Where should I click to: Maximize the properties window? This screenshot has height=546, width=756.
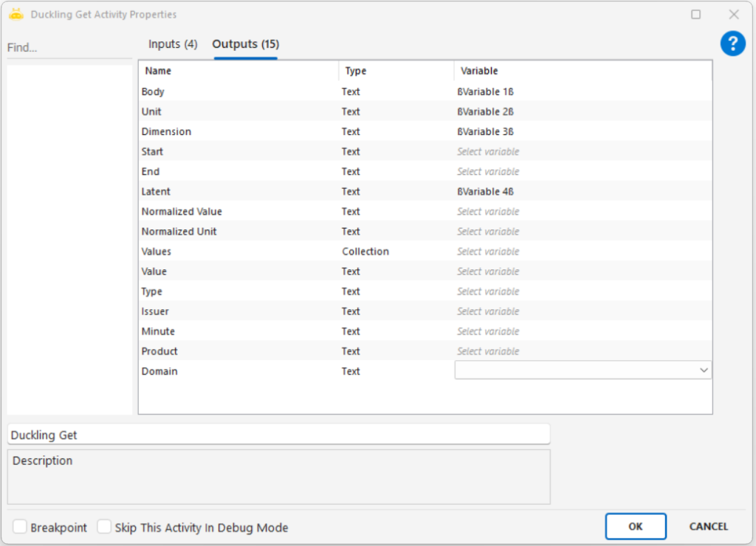point(695,14)
